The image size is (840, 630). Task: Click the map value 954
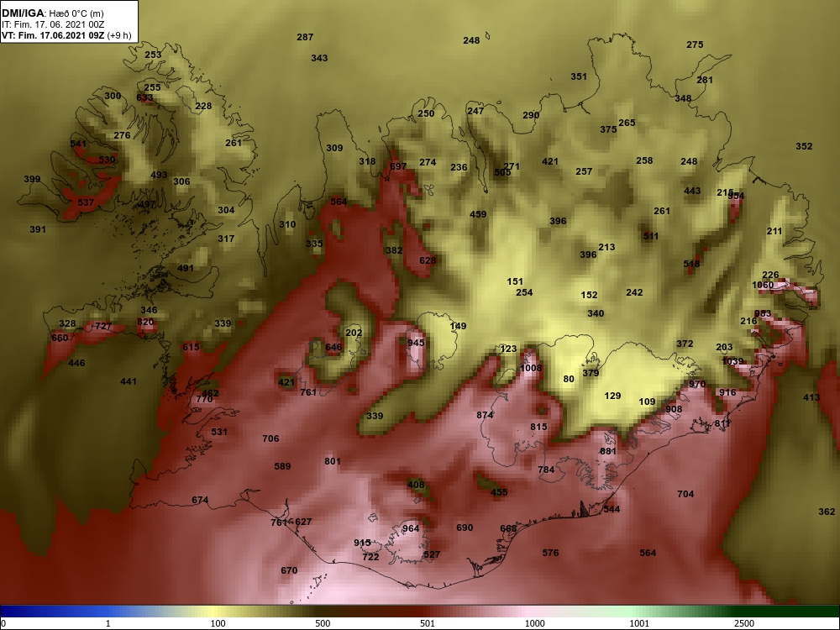tap(736, 196)
